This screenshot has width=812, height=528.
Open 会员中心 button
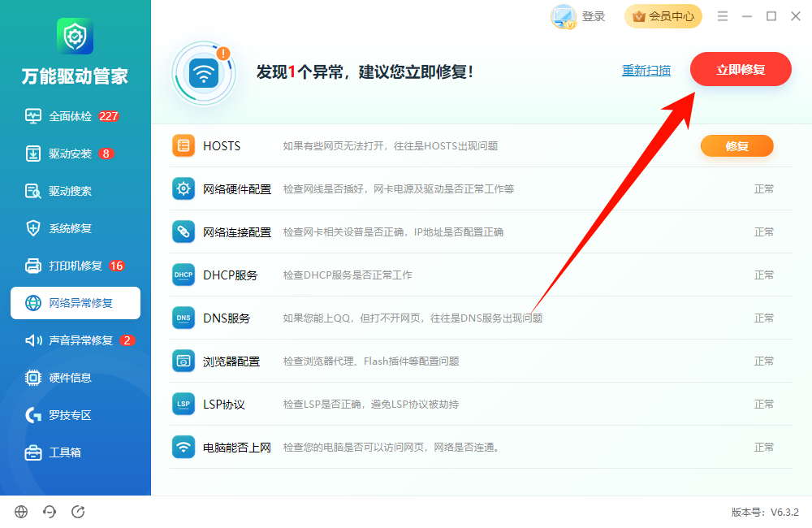[663, 16]
